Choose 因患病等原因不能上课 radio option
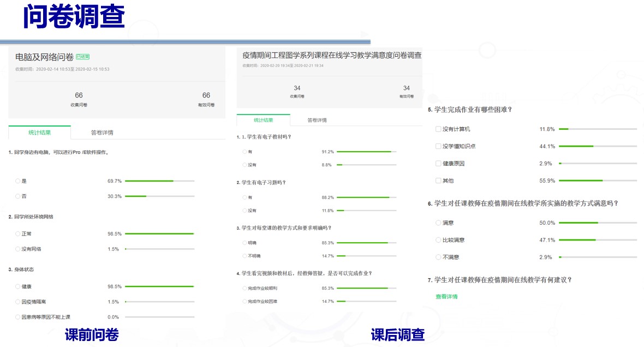The image size is (644, 347). click(18, 316)
